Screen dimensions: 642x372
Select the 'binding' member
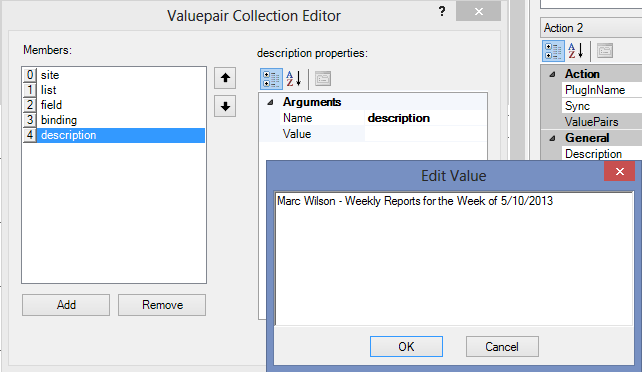click(x=114, y=120)
